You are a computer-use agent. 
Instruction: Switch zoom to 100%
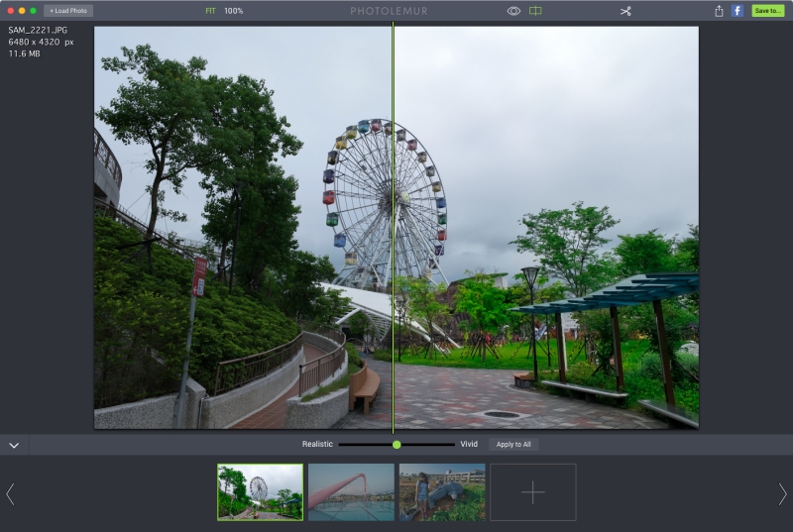point(233,11)
